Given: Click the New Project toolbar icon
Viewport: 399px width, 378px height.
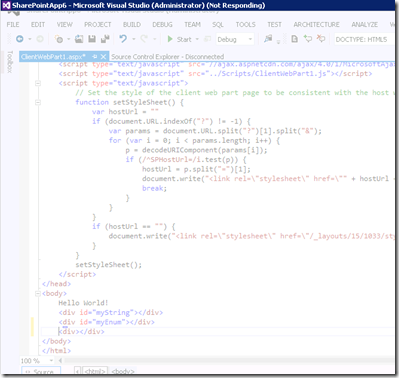Looking at the screenshot, I should coord(59,39).
